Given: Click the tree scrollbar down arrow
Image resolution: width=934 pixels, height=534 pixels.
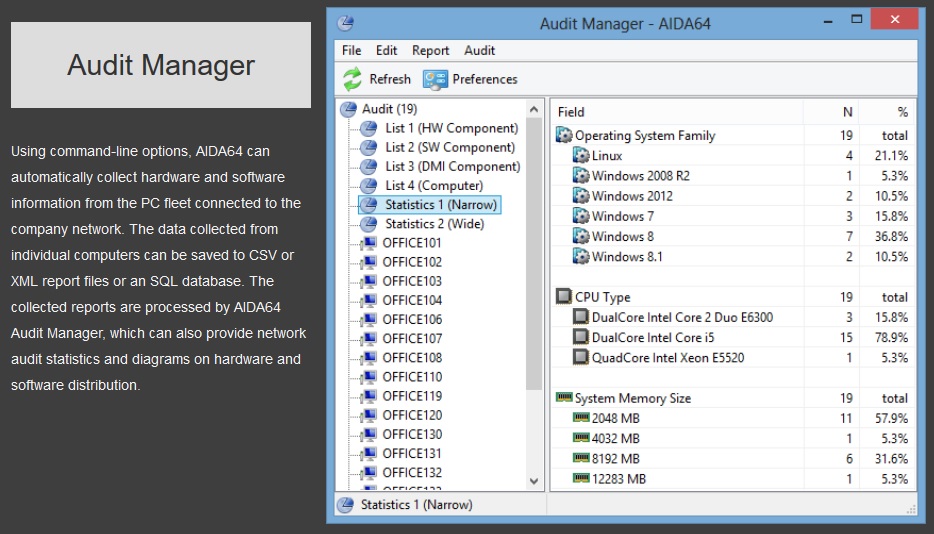Looking at the screenshot, I should pos(534,481).
